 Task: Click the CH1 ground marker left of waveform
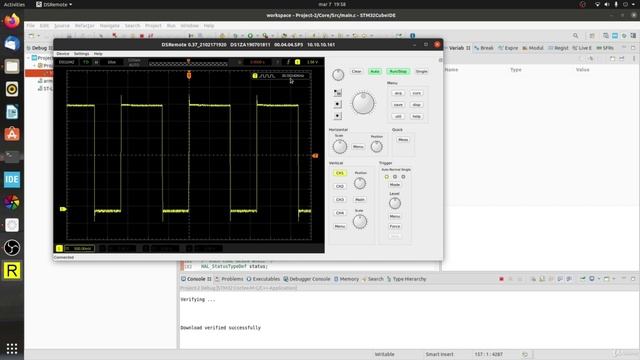pos(63,209)
